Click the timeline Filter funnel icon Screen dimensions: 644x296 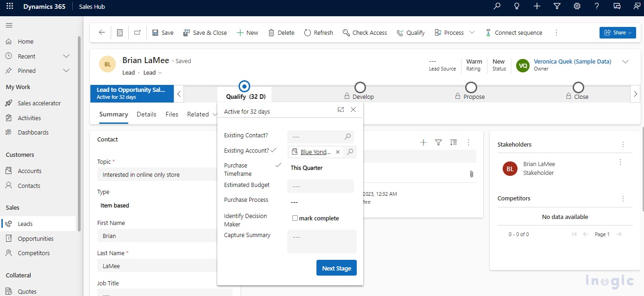pos(438,142)
